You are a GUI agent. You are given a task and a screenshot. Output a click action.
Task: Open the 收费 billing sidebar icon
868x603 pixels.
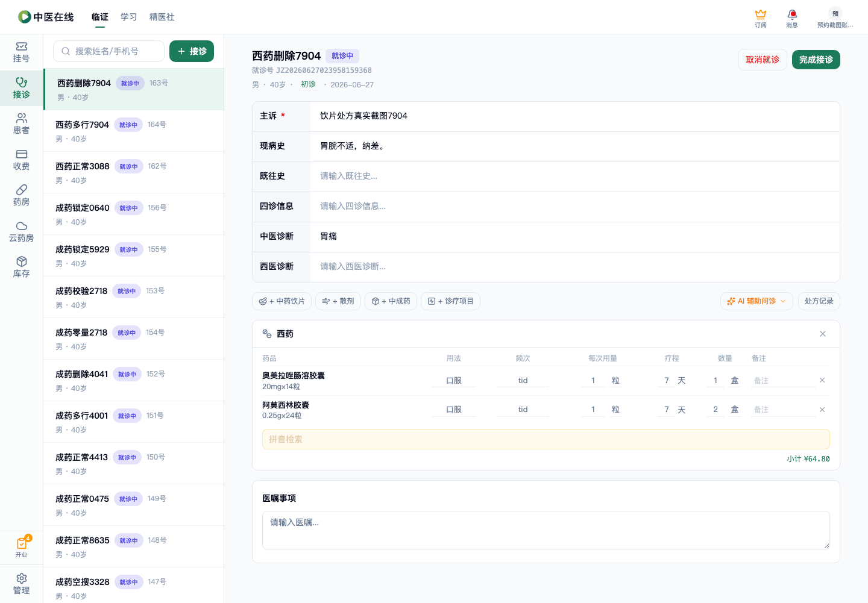coord(21,160)
